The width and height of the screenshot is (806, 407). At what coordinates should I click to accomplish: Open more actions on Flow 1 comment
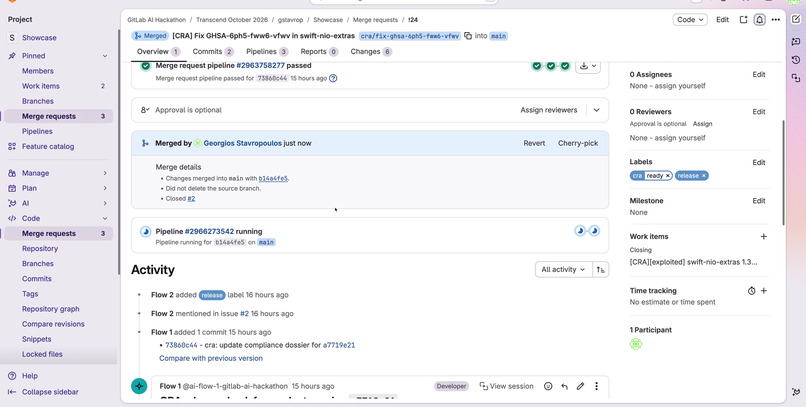(596, 386)
